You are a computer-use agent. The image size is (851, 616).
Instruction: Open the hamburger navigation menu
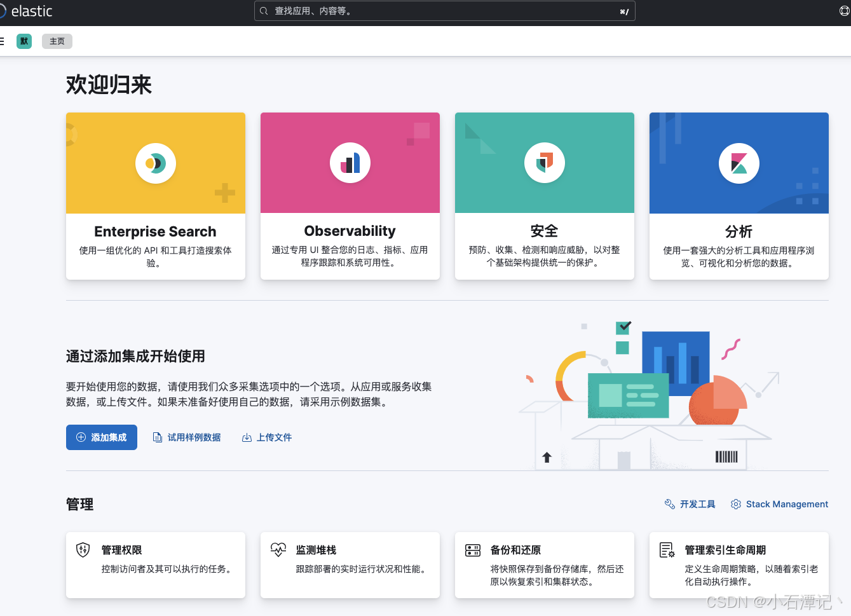point(2,41)
